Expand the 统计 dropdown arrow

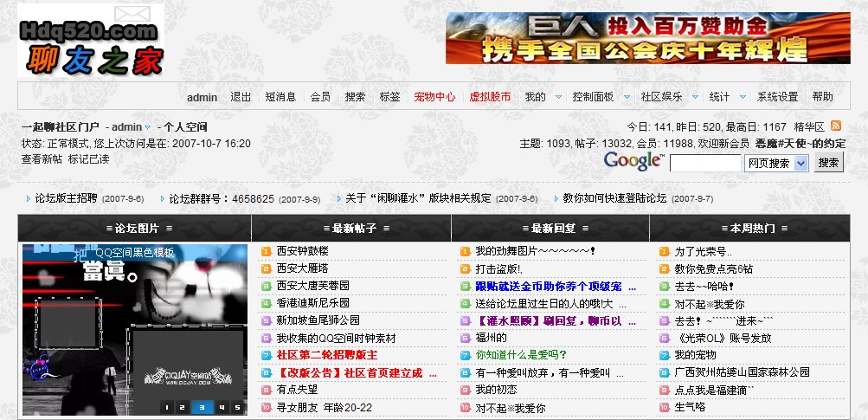743,97
